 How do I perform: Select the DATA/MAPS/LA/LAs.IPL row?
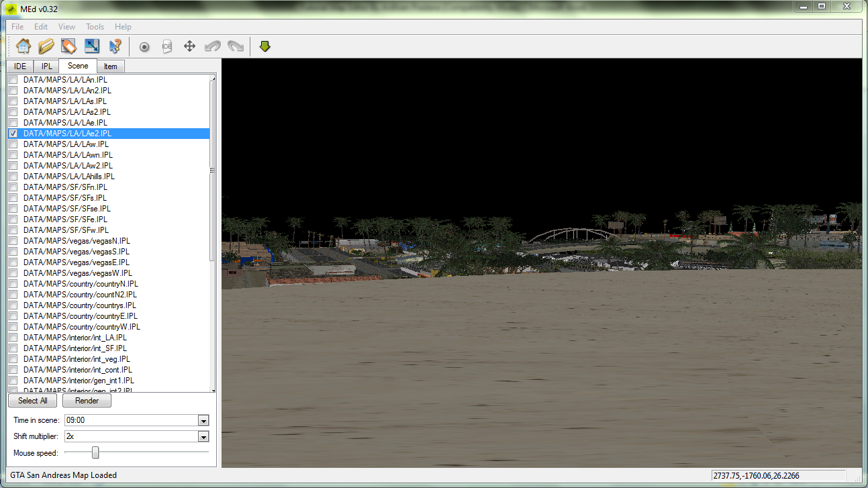tap(109, 101)
